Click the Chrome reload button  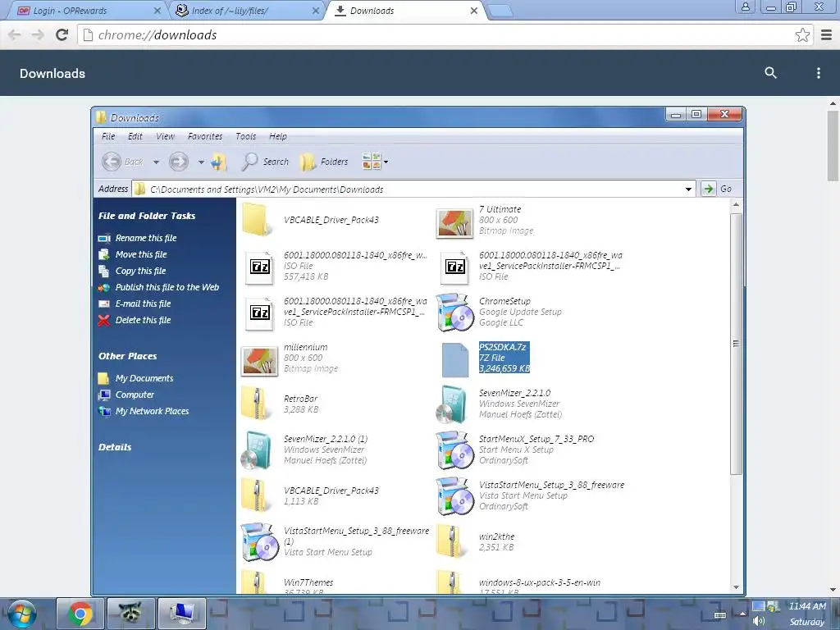tap(62, 34)
